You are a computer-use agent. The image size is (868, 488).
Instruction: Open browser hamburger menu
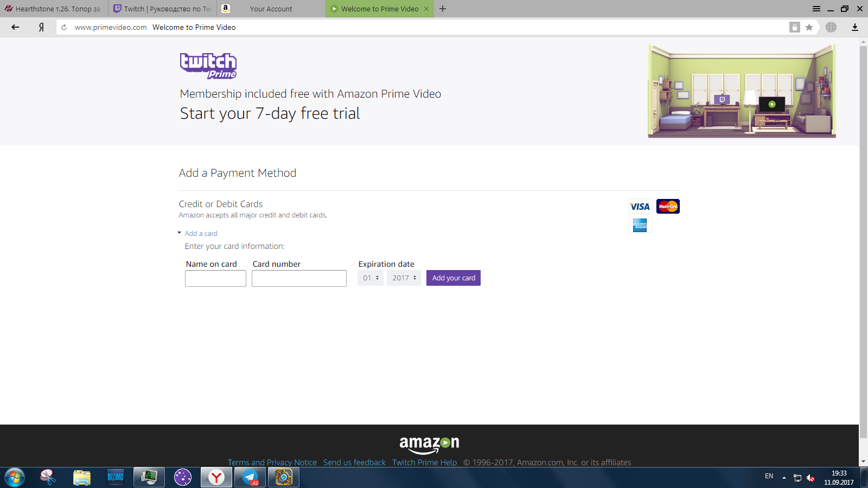816,9
